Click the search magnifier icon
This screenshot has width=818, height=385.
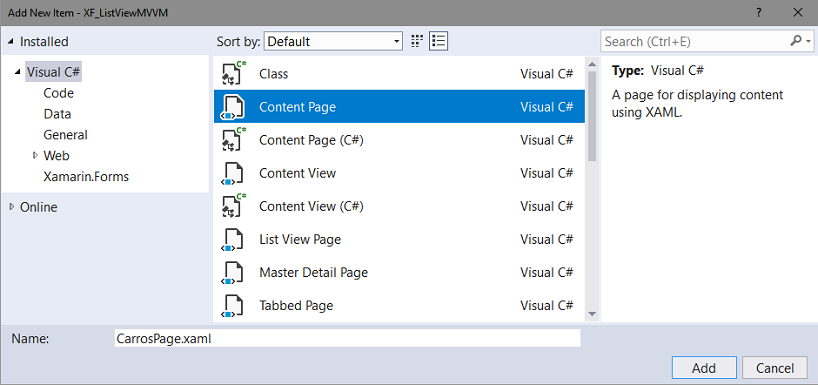pyautogui.click(x=796, y=41)
